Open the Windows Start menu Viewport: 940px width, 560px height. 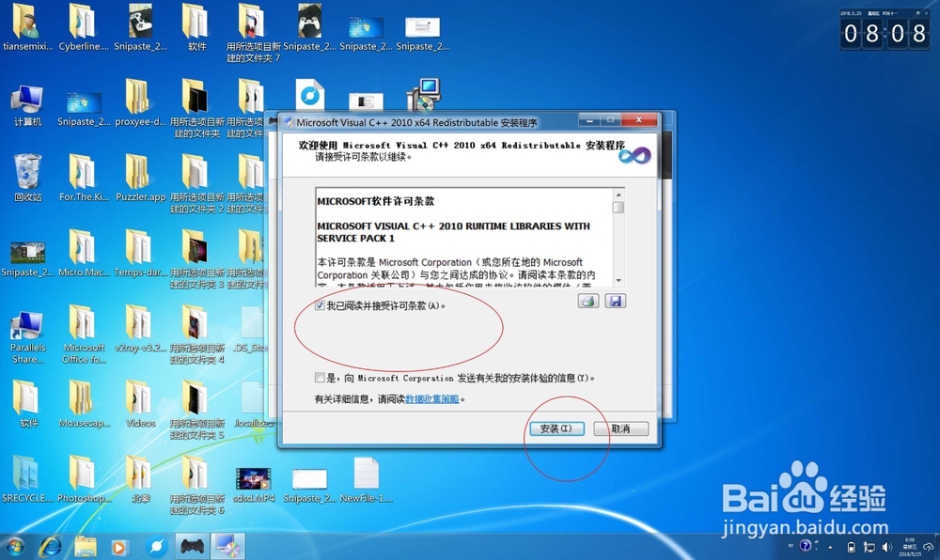16,546
